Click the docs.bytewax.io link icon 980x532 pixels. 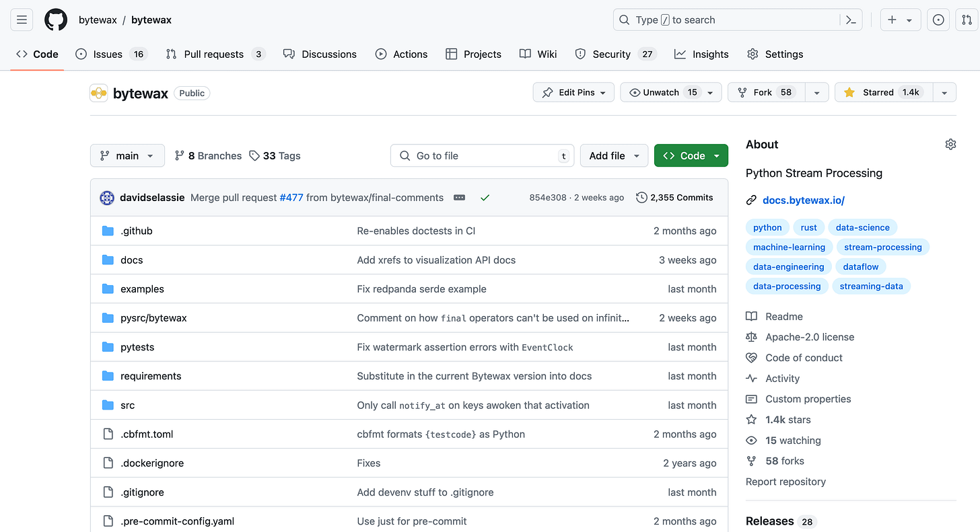(751, 200)
